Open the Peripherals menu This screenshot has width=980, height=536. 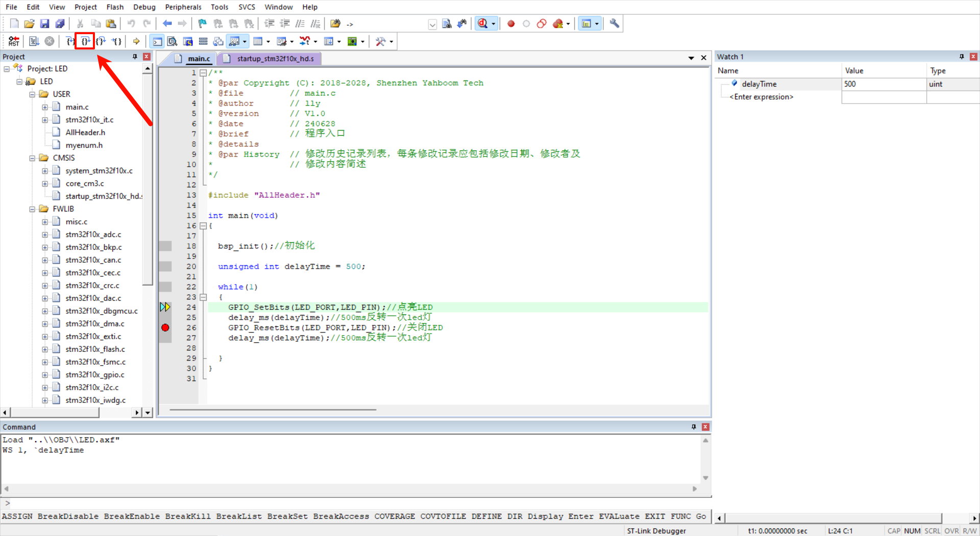(x=183, y=7)
